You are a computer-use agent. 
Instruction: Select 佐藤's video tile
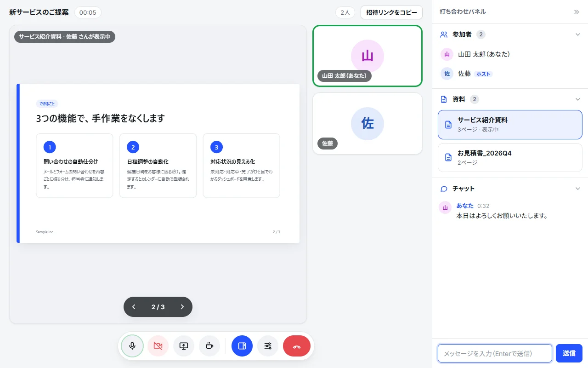pos(367,124)
